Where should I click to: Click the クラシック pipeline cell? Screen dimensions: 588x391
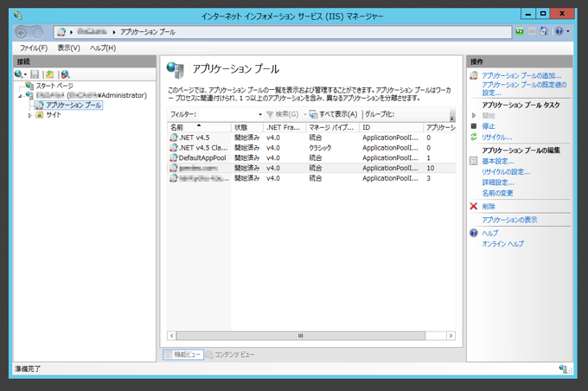coord(320,148)
